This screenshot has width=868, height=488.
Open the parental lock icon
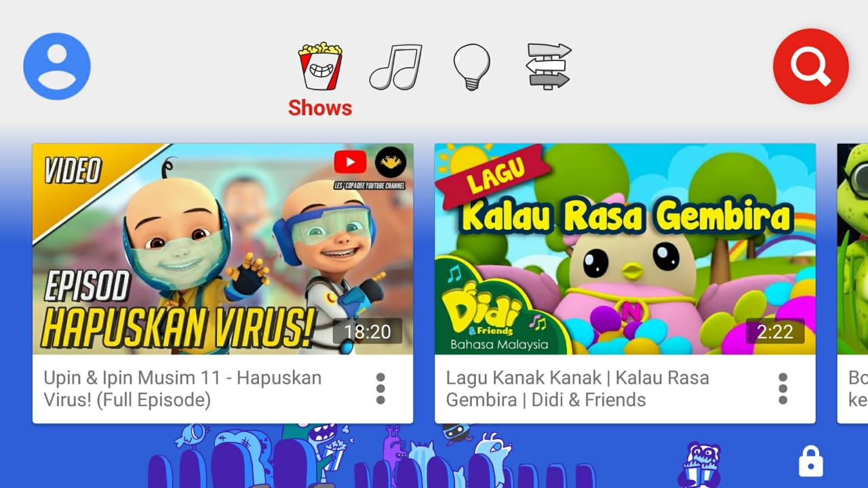(811, 462)
